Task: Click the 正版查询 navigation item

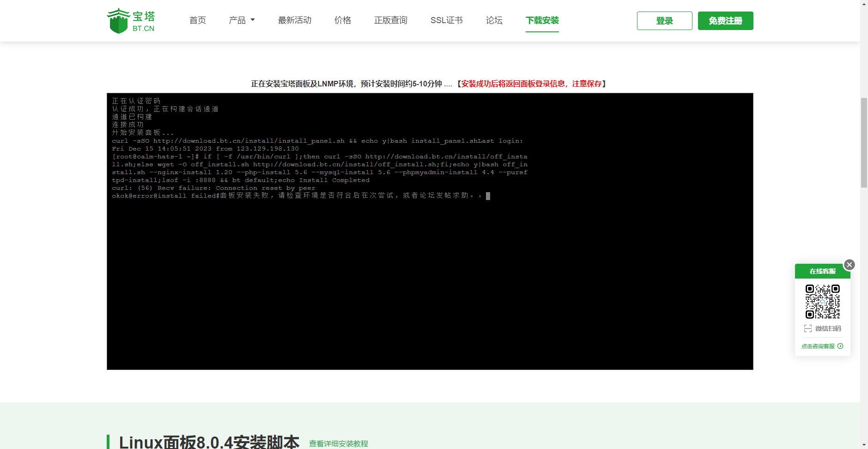Action: [390, 20]
